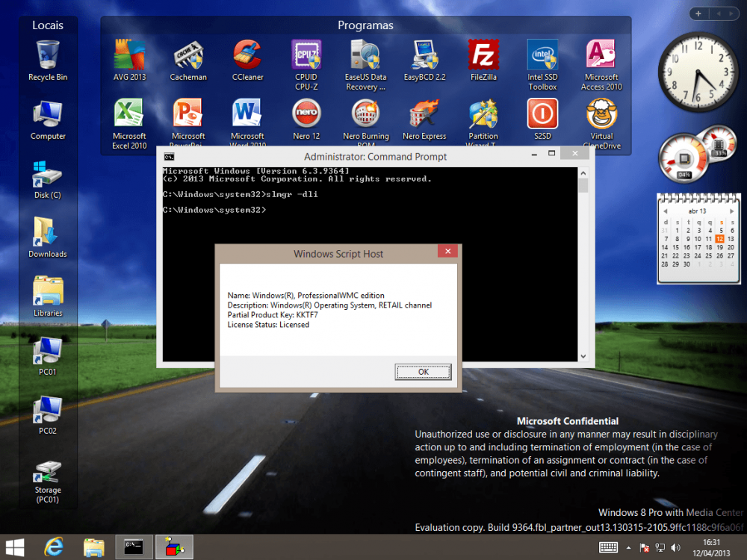747x560 pixels.
Task: Go to previous month in calendar gadget
Action: 665,211
